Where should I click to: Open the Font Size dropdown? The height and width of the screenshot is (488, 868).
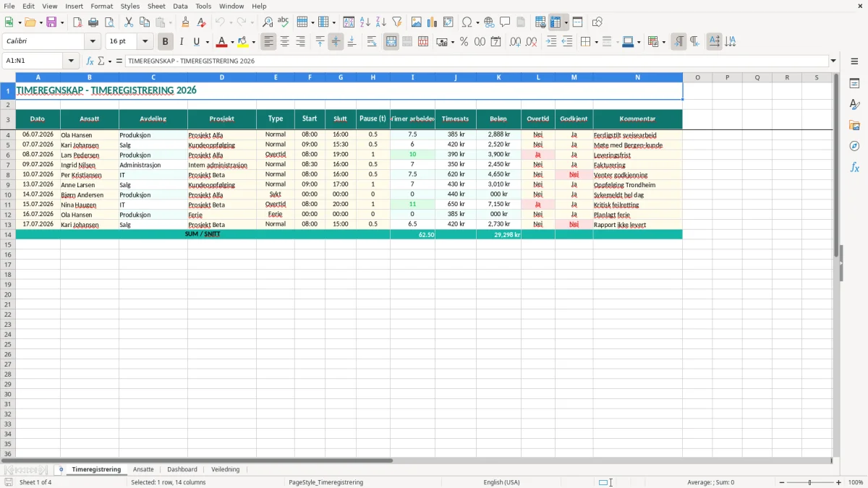pyautogui.click(x=145, y=42)
